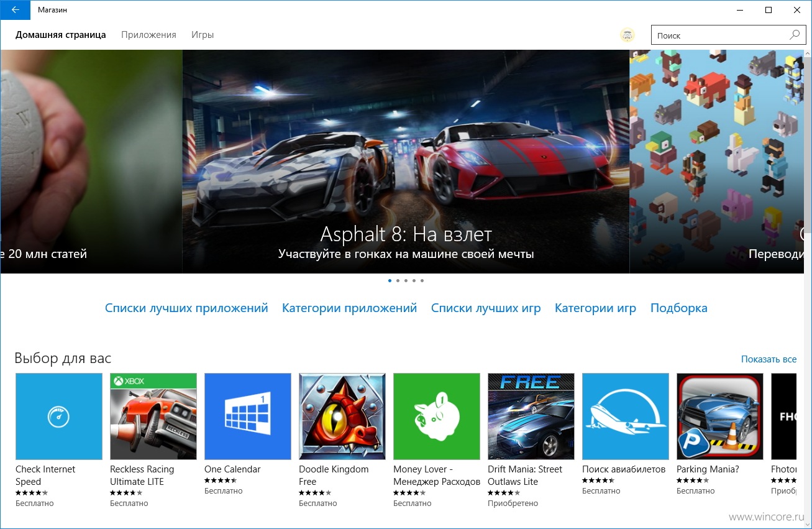Image resolution: width=812 pixels, height=529 pixels.
Task: Switch to the Приложения tab
Action: 148,35
